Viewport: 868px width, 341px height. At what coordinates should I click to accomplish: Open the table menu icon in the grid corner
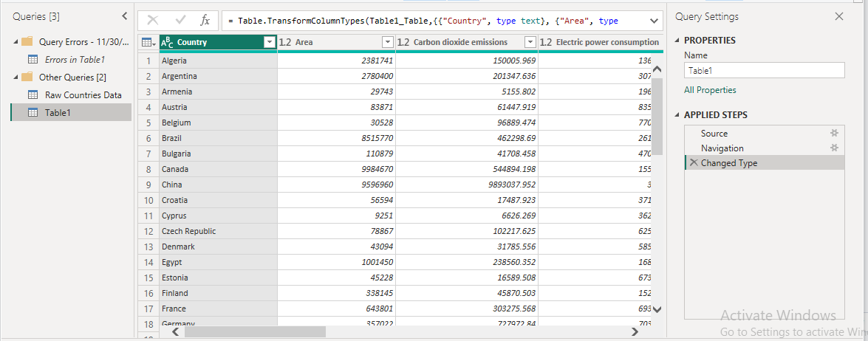(147, 42)
